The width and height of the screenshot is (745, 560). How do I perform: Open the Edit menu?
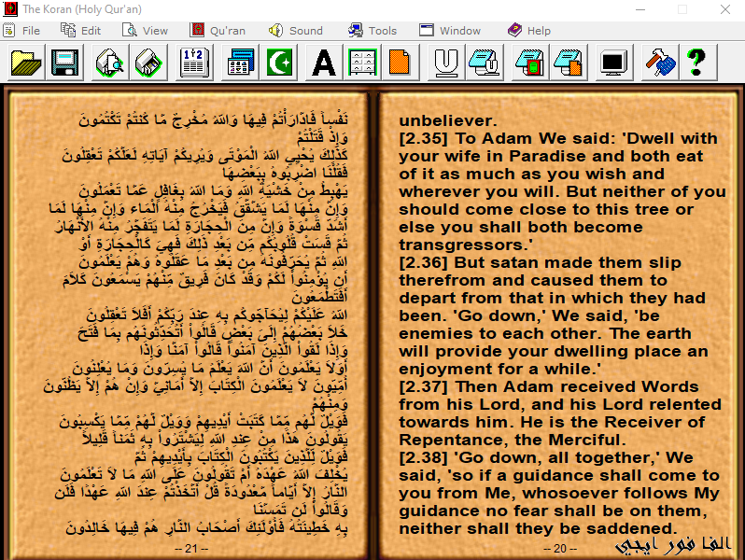pos(81,31)
